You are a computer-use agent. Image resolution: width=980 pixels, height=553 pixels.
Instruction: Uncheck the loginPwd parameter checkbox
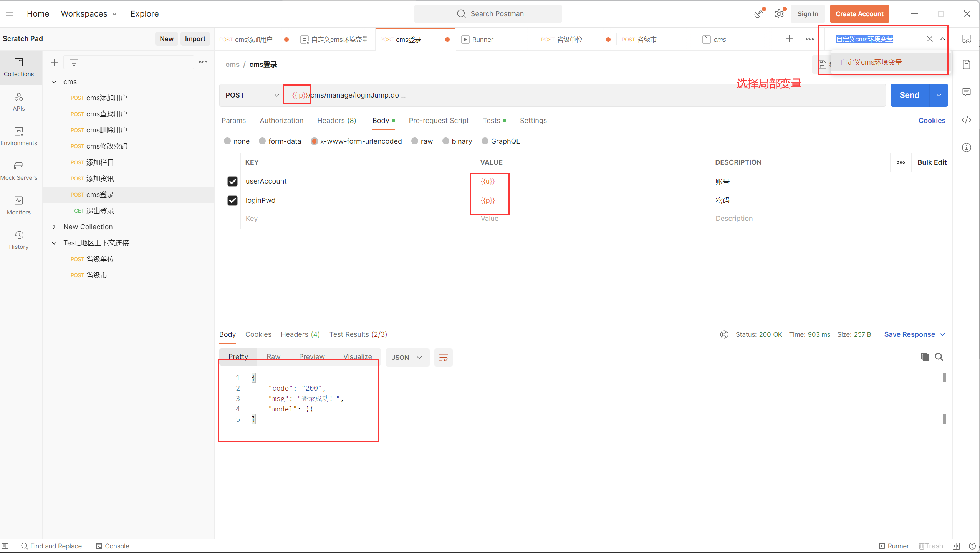click(232, 200)
